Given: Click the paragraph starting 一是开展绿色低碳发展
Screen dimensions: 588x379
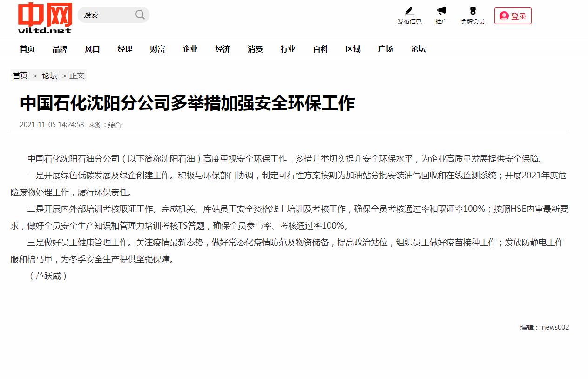Looking at the screenshot, I should [289, 184].
